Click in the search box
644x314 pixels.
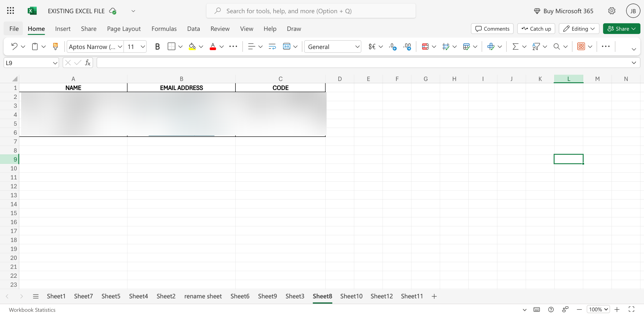311,11
